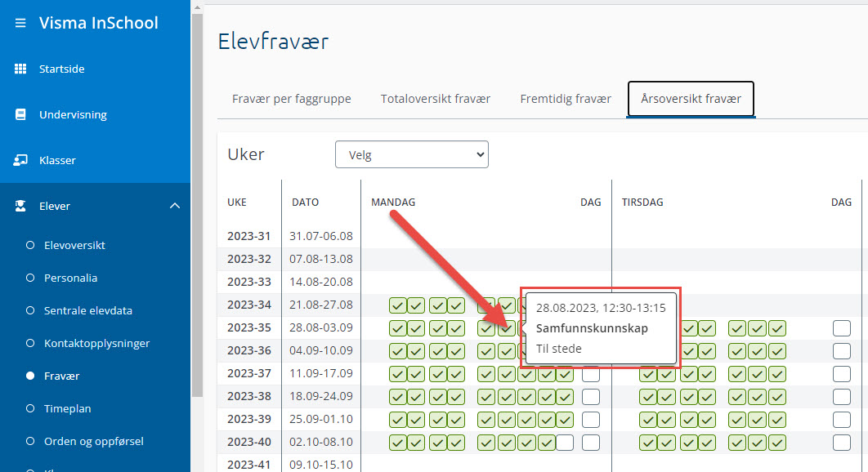
Task: Enable Tuesday DAG checkbox in week 2023-37
Action: (841, 374)
